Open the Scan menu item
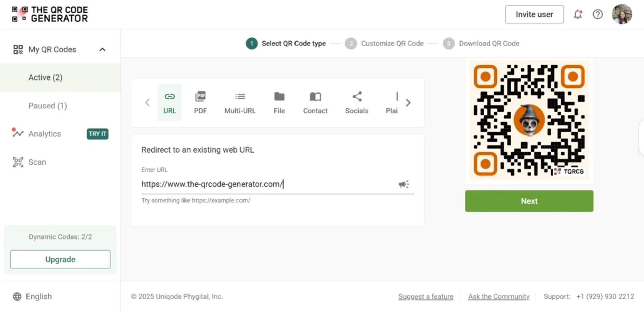The height and width of the screenshot is (311, 644). (37, 162)
